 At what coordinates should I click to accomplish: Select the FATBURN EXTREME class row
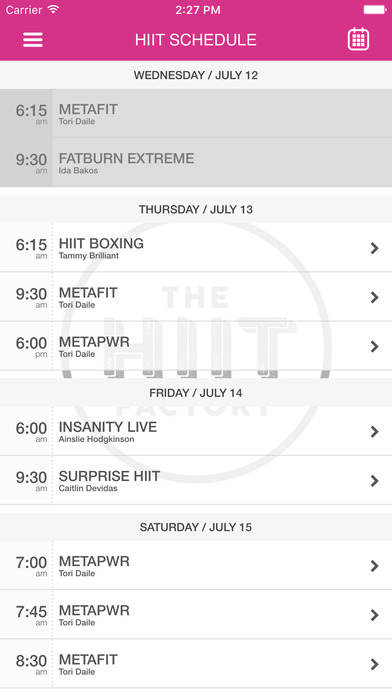pyautogui.click(x=196, y=162)
